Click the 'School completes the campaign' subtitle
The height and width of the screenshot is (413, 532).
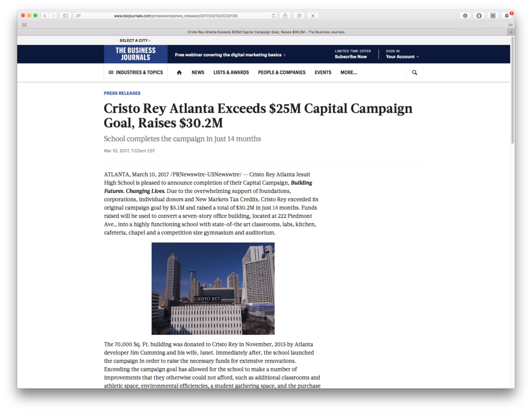click(x=182, y=138)
